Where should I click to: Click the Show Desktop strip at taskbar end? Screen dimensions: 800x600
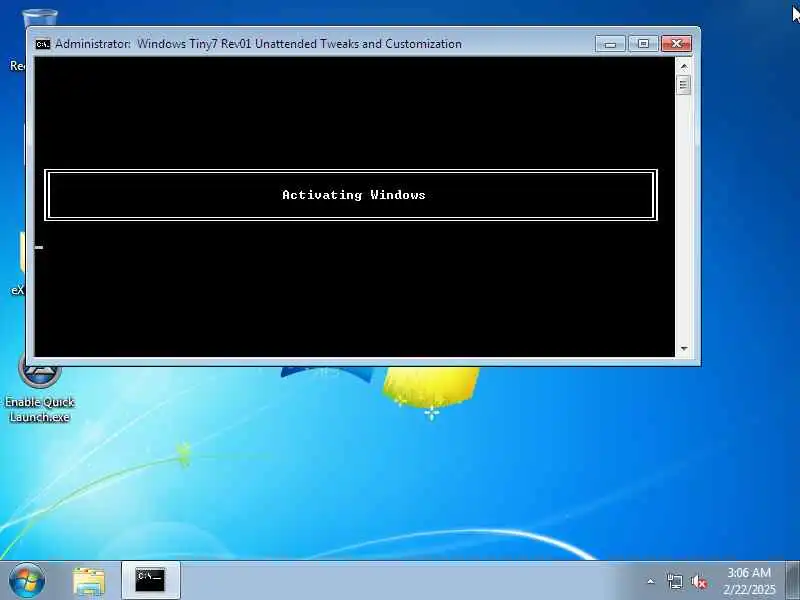(793, 581)
